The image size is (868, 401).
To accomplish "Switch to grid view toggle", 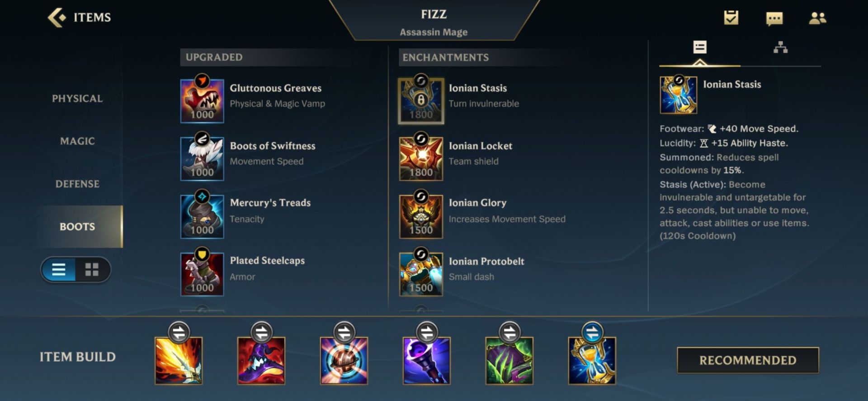I will click(92, 270).
